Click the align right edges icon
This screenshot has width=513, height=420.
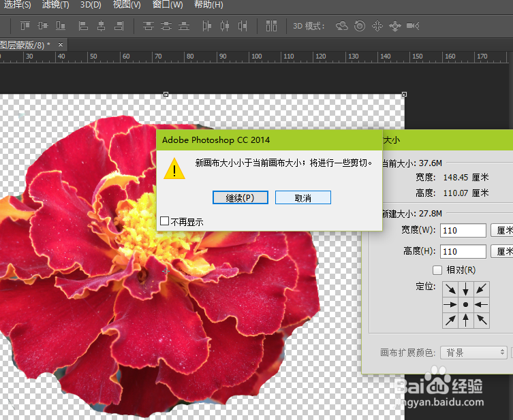point(119,25)
